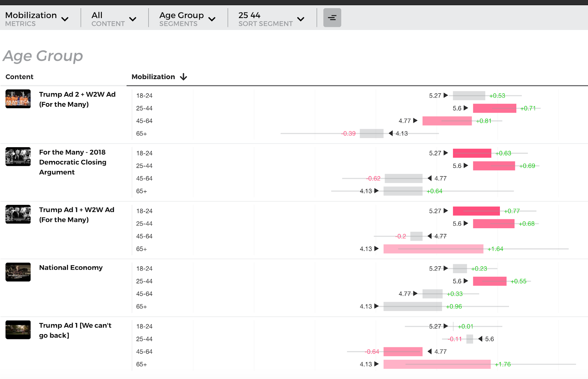
Task: Click the +1.76 pink bar for 65+
Action: [x=437, y=364]
